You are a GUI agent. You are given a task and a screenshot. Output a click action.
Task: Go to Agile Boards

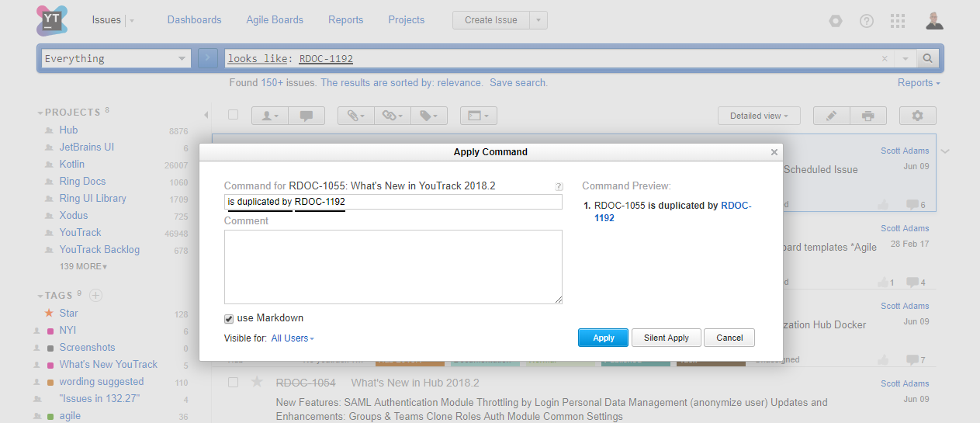(x=275, y=20)
